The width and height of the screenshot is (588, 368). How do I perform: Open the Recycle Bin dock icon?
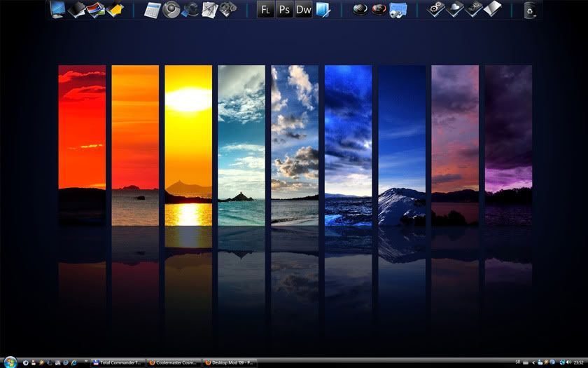tap(530, 10)
